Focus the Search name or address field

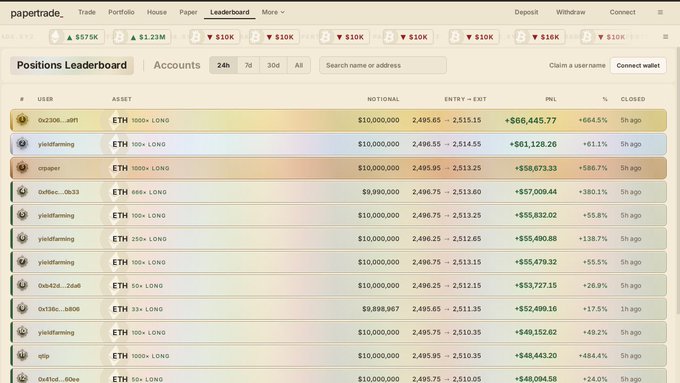pyautogui.click(x=383, y=65)
